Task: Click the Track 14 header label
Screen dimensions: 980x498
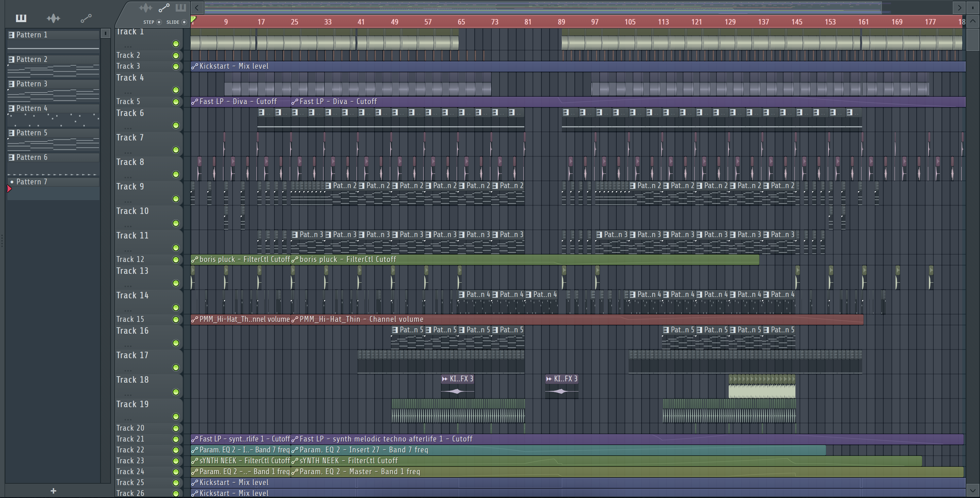Action: click(132, 295)
